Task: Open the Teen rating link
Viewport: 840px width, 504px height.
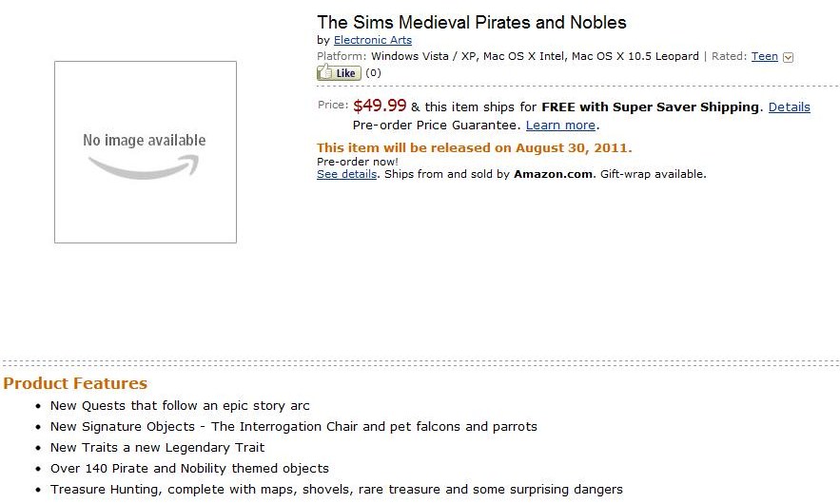Action: point(764,56)
